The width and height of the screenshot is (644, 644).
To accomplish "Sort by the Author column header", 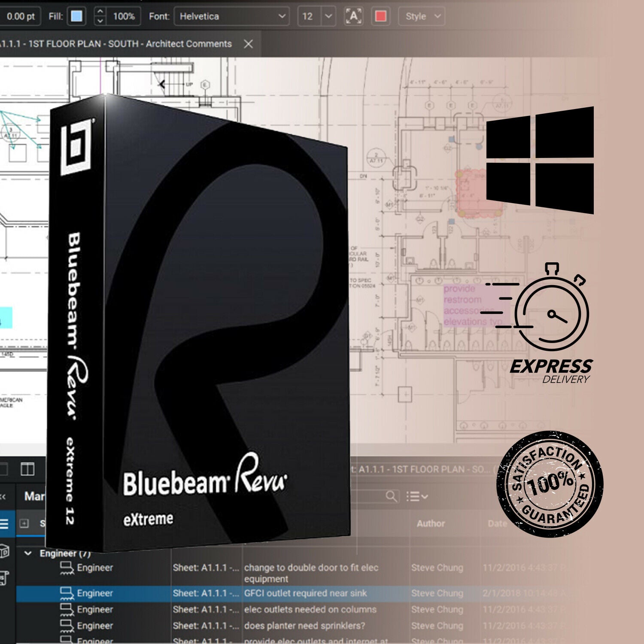I will pyautogui.click(x=431, y=523).
